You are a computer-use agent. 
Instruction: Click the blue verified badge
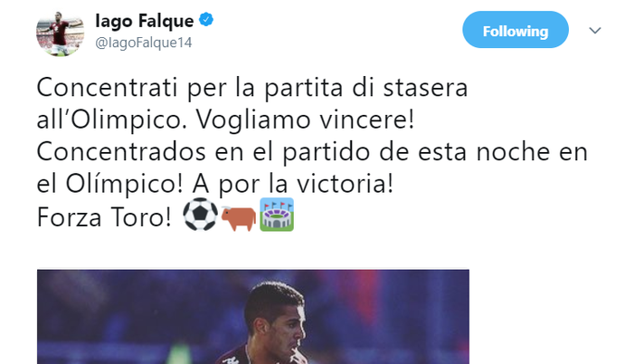pos(206,19)
